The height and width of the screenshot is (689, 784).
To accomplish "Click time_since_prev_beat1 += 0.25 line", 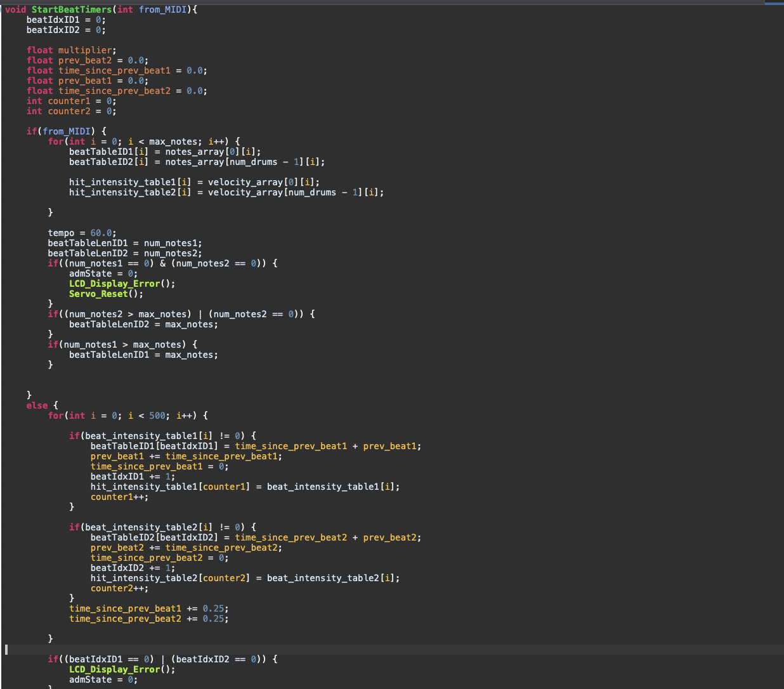I will click(x=148, y=608).
